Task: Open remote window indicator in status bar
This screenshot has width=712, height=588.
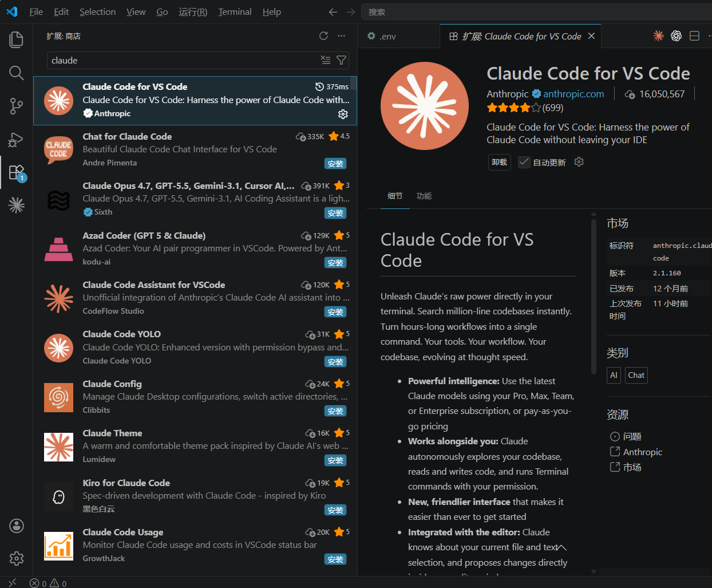Action: click(x=12, y=583)
